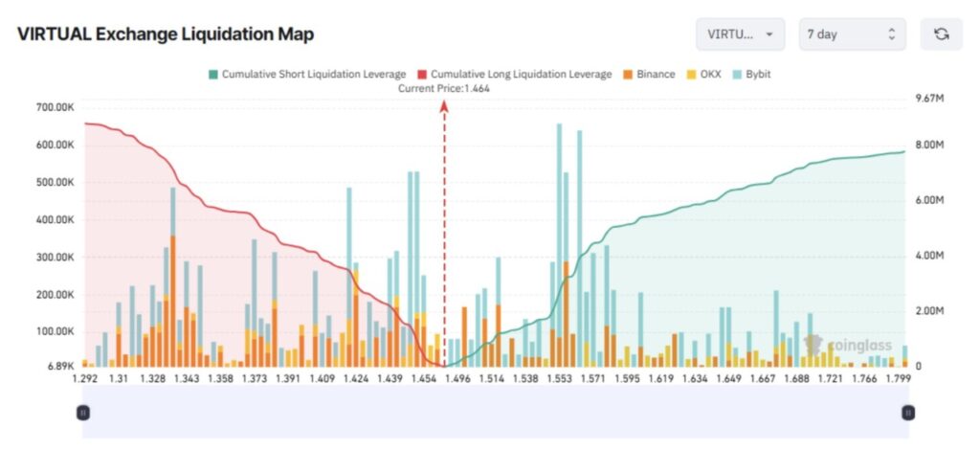Viewport: 980px width, 450px height.
Task: Click the left range slider handle
Action: pos(83,413)
